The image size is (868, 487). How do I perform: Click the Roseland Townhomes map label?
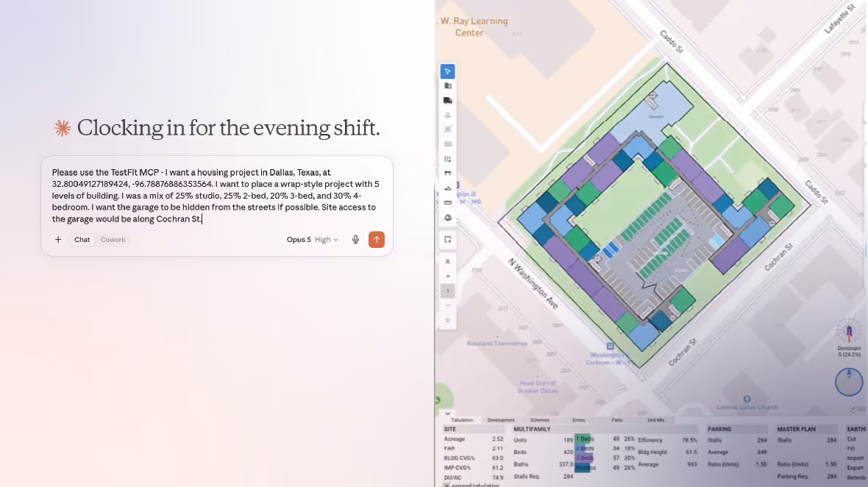click(x=497, y=344)
